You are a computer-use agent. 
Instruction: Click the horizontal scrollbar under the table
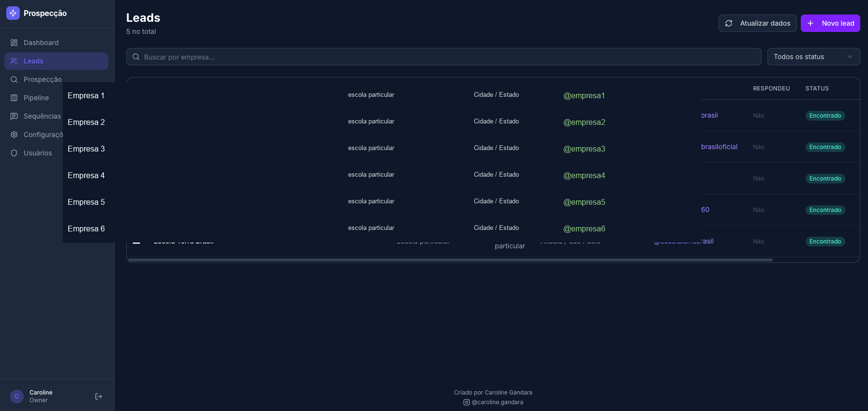(x=450, y=260)
